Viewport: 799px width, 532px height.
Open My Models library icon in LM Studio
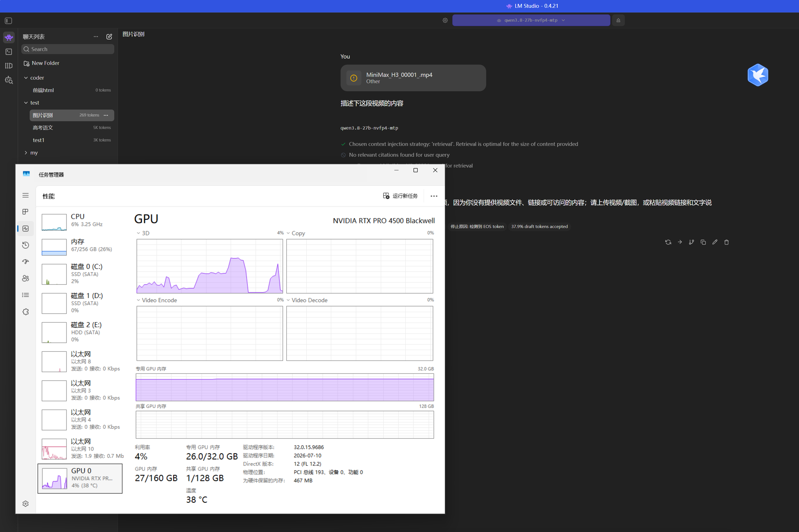pos(9,66)
